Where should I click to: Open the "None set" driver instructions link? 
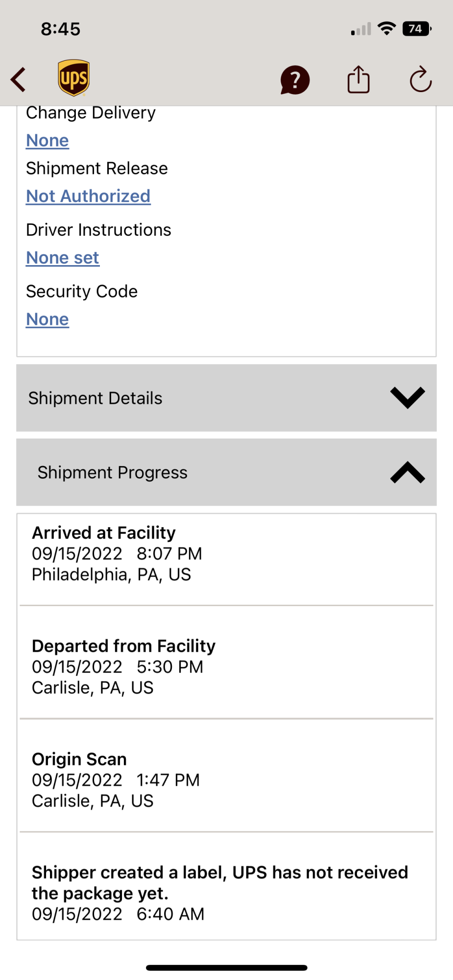click(63, 258)
